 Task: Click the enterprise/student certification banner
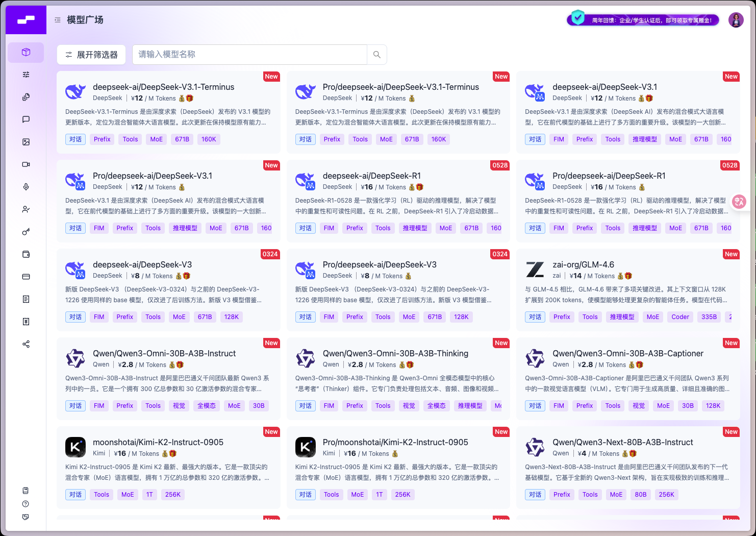point(644,20)
